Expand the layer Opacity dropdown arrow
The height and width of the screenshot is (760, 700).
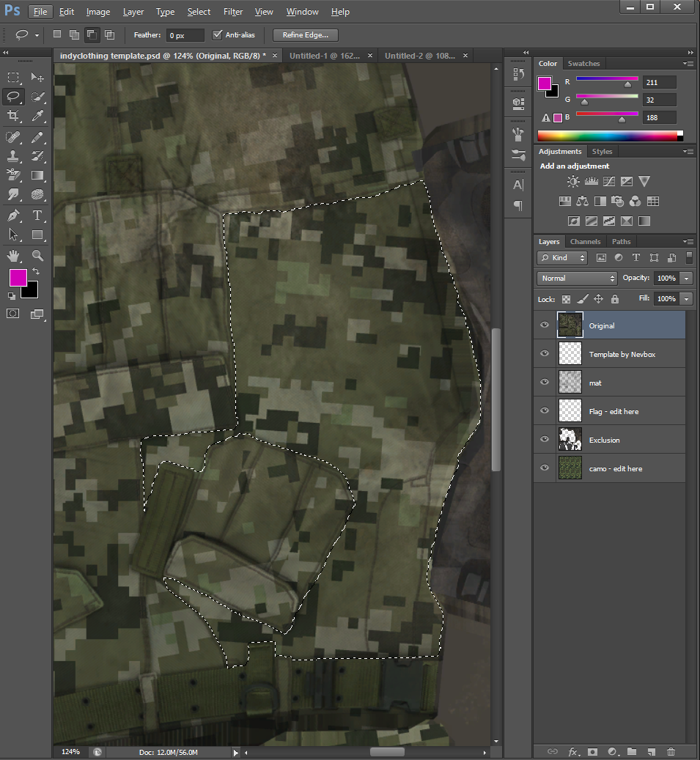pos(686,278)
